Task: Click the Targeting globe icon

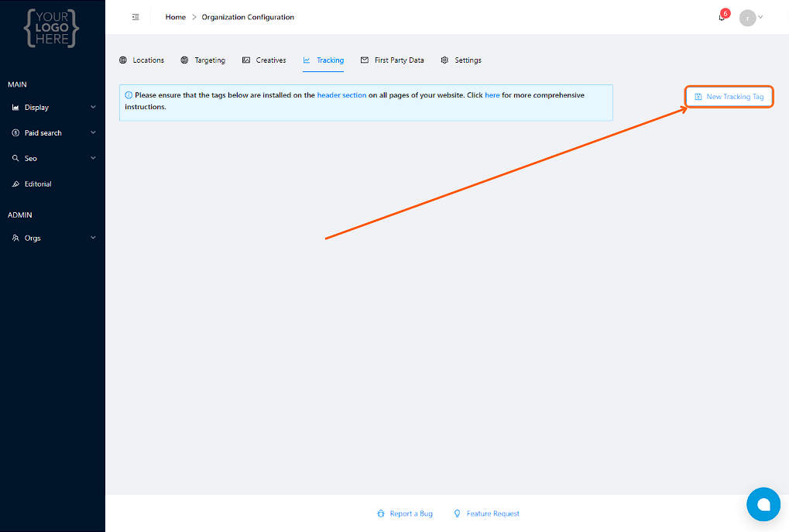Action: click(185, 60)
